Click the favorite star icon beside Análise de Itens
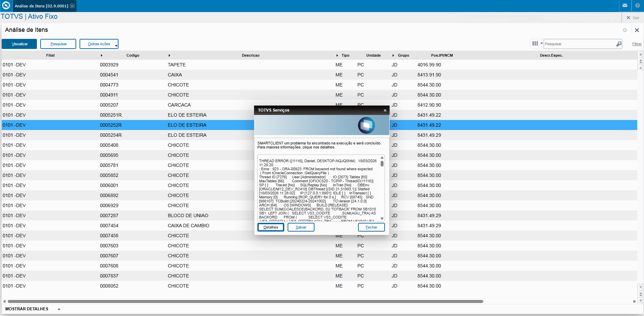 click(625, 30)
